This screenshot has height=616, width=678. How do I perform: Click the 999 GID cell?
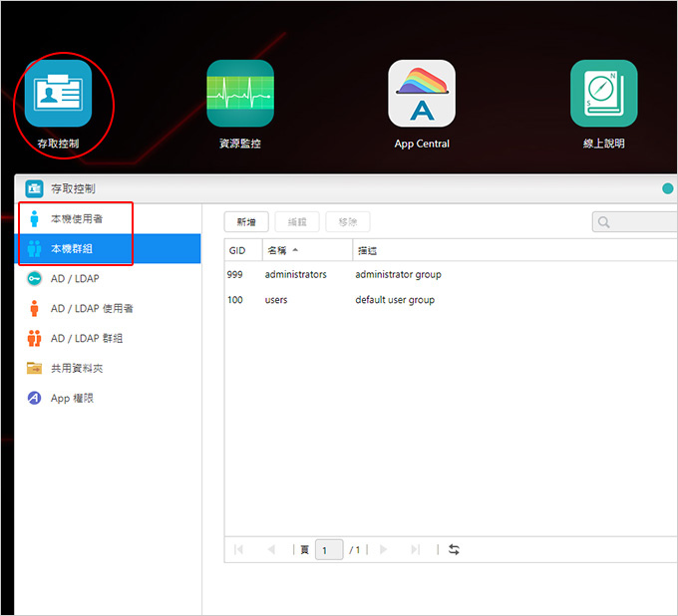234,274
